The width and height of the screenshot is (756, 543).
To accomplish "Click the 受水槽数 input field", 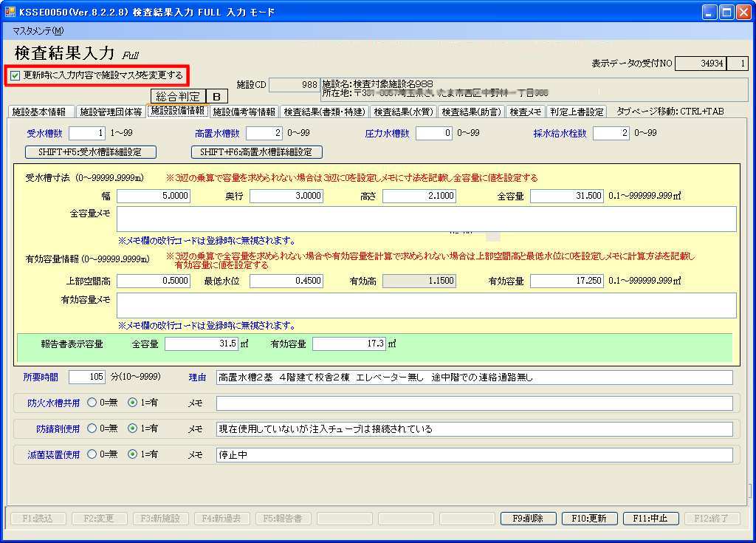I will (88, 133).
